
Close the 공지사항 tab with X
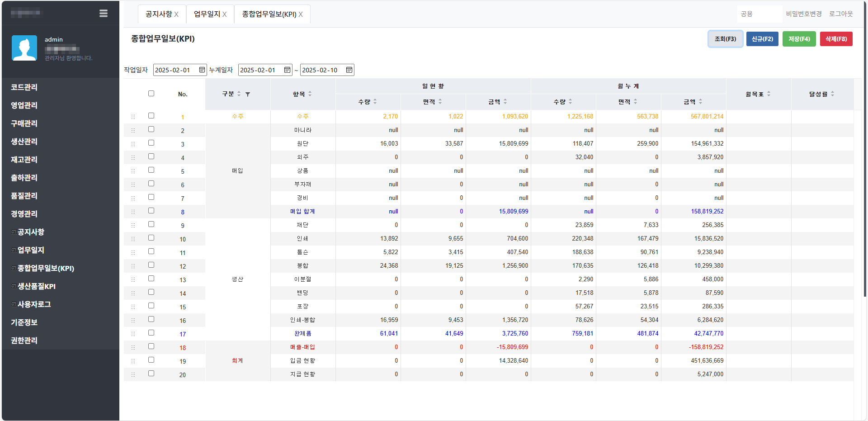(176, 14)
